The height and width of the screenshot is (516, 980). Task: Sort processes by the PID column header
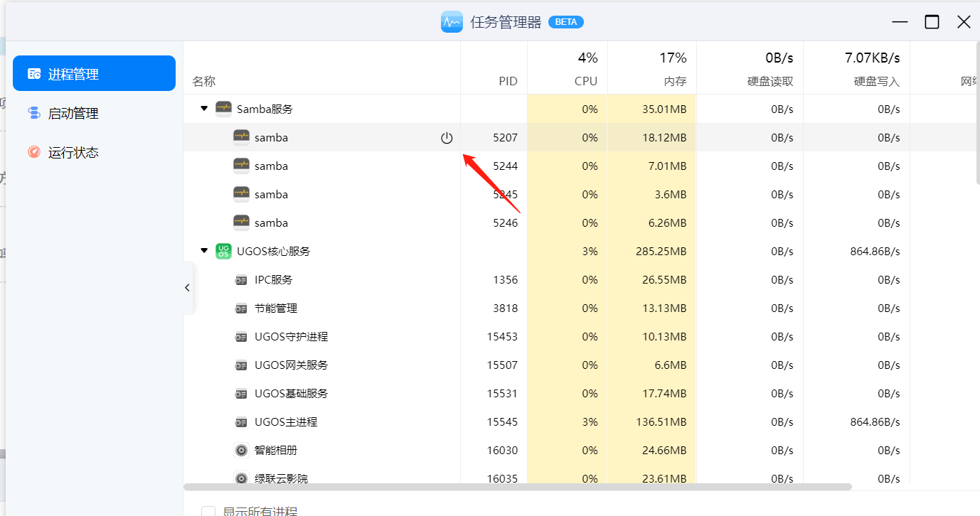point(508,81)
